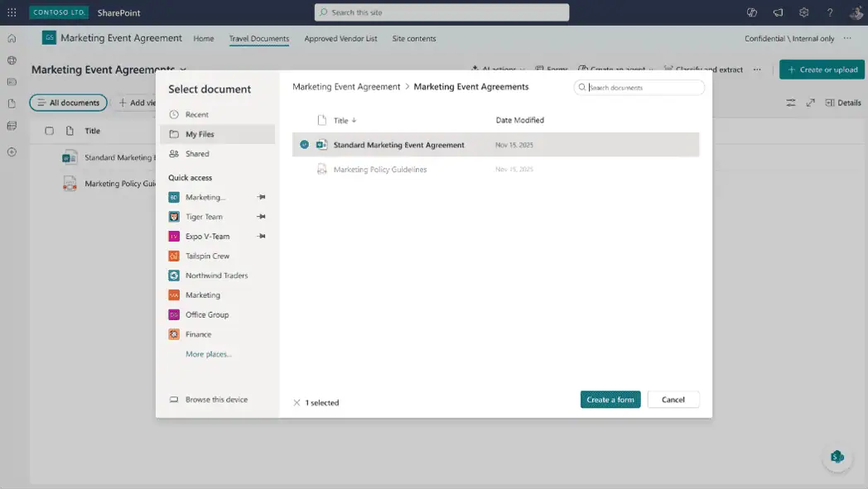Click in the Search documents field
The width and height of the screenshot is (868, 489).
tap(639, 88)
